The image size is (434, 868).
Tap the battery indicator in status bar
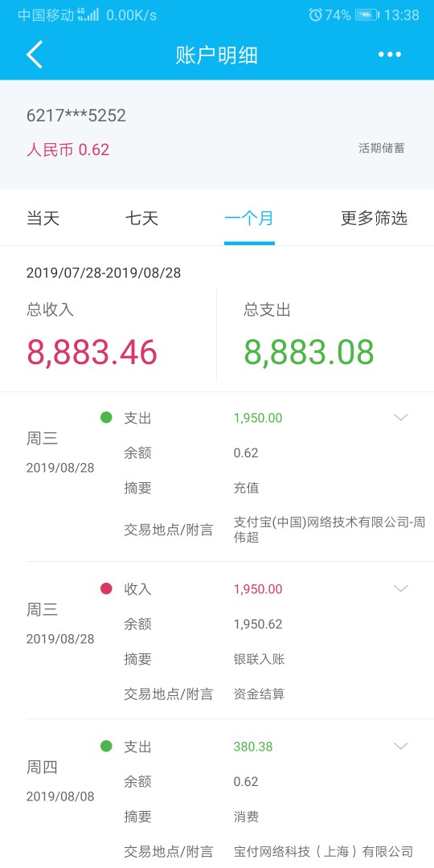click(x=367, y=15)
